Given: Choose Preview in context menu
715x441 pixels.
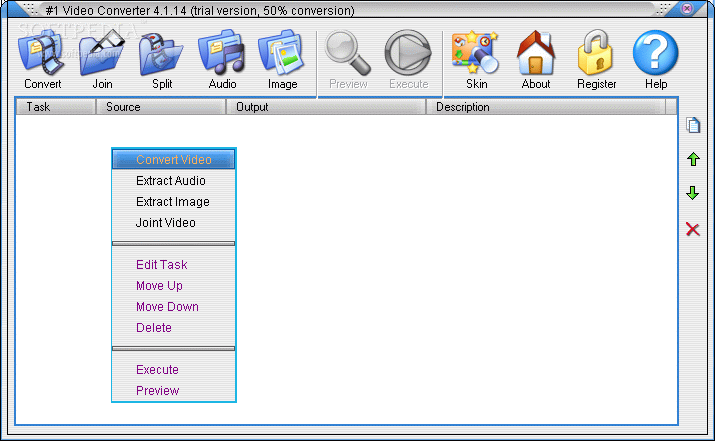Looking at the screenshot, I should (x=174, y=390).
